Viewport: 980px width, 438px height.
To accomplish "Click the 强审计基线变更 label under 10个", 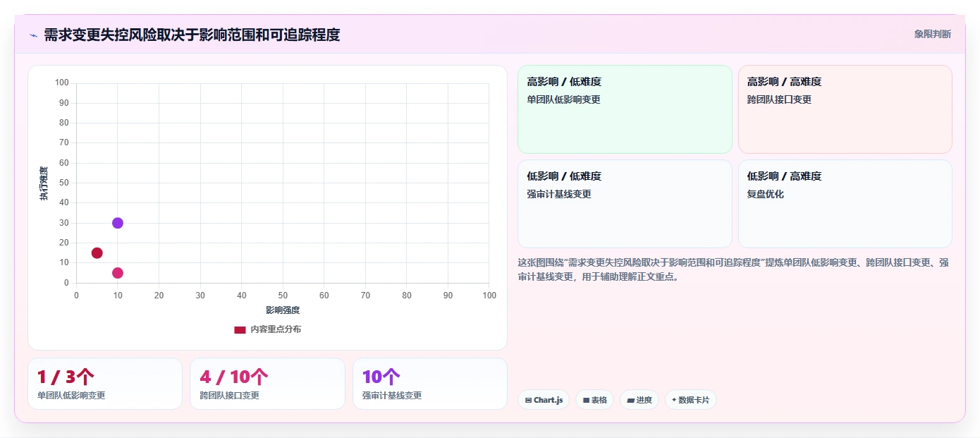I will coord(392,396).
